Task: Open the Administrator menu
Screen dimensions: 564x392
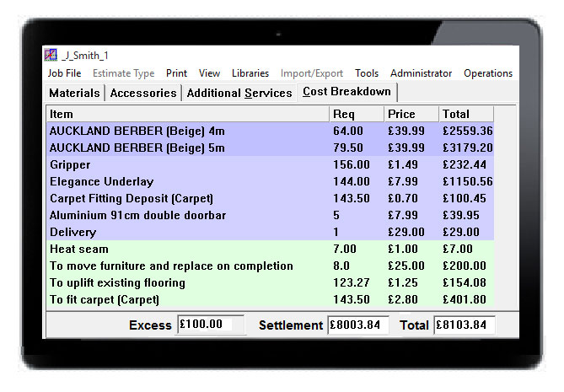Action: click(x=421, y=73)
